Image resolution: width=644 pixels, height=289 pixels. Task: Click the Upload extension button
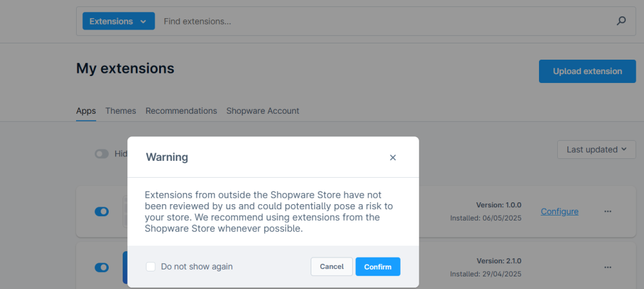pyautogui.click(x=587, y=72)
